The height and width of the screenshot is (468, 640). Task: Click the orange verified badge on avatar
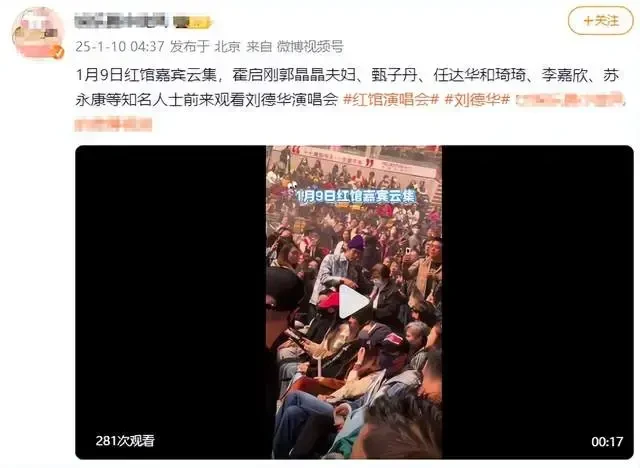(59, 52)
